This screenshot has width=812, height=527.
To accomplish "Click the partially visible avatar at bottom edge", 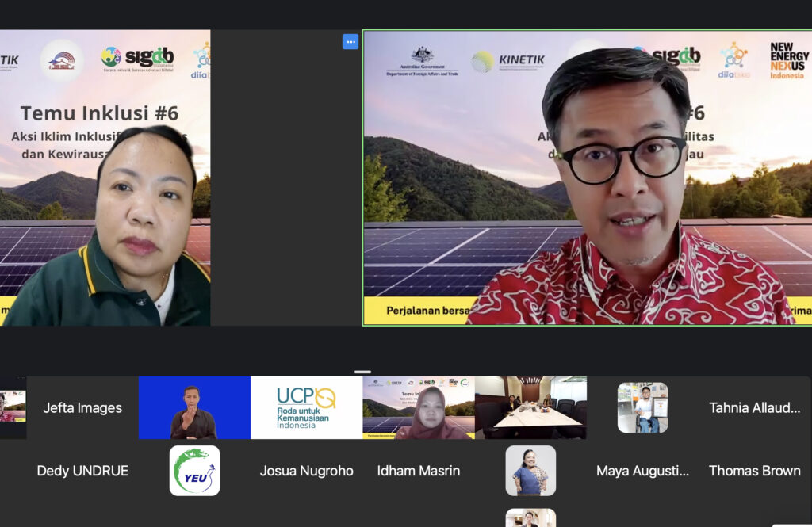I will (530, 518).
